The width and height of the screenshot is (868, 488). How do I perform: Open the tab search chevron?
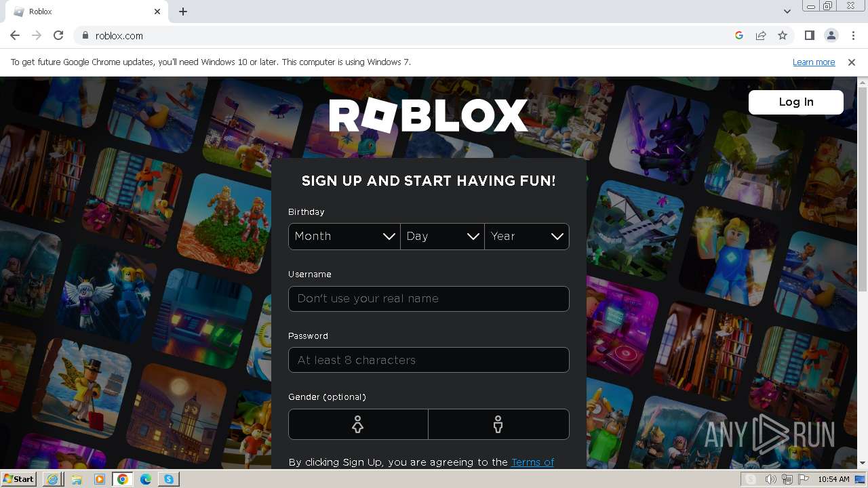787,12
